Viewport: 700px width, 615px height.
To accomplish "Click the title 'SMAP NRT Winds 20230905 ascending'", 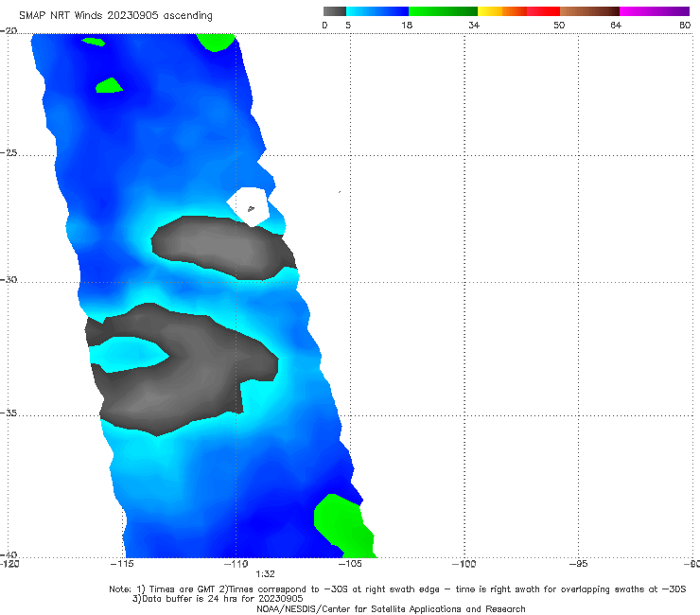I will (115, 15).
